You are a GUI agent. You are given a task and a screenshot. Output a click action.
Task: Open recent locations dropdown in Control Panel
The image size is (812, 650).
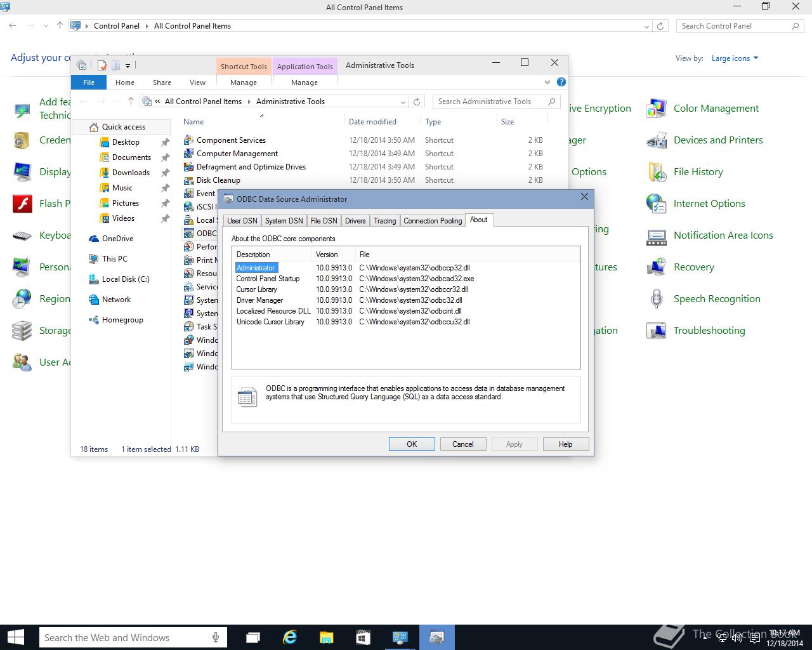tap(46, 26)
